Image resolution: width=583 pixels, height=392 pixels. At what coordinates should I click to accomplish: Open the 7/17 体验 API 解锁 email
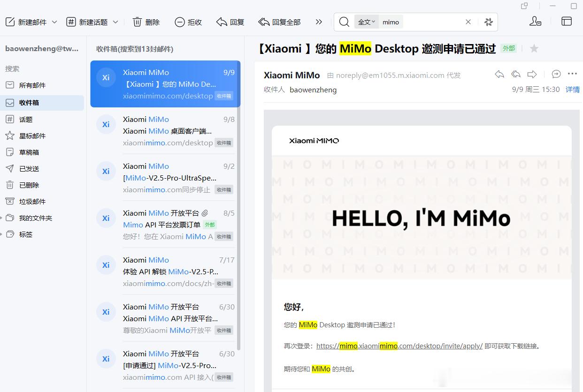(x=165, y=271)
